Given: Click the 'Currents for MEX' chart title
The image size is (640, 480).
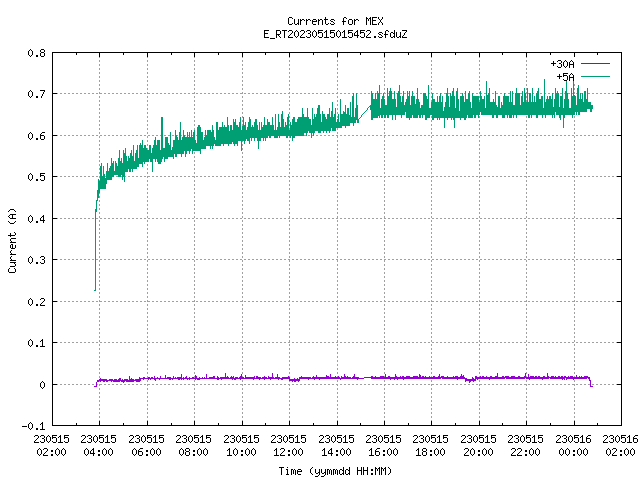Looking at the screenshot, I should (x=335, y=21).
